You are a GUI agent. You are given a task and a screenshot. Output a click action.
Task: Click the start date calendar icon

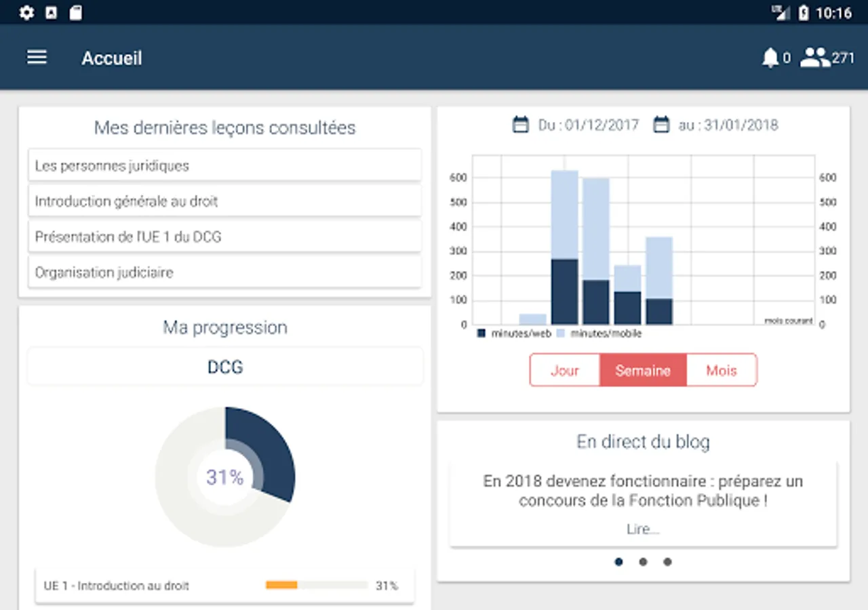520,125
